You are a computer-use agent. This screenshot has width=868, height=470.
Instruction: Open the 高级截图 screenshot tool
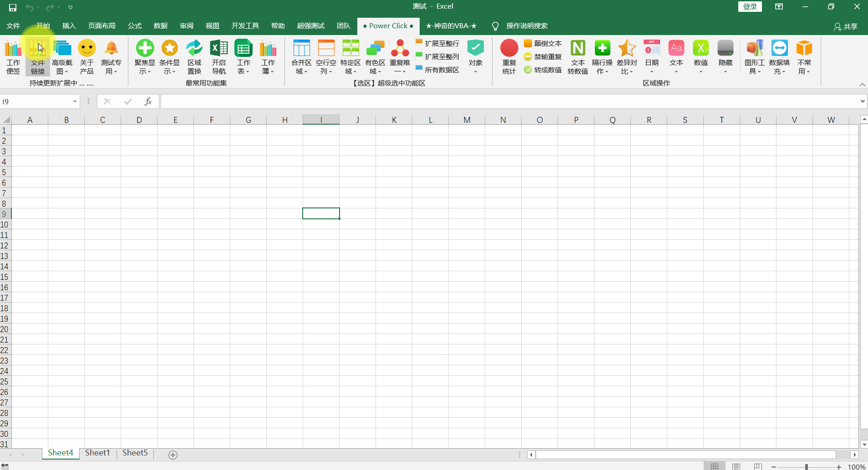tap(62, 57)
